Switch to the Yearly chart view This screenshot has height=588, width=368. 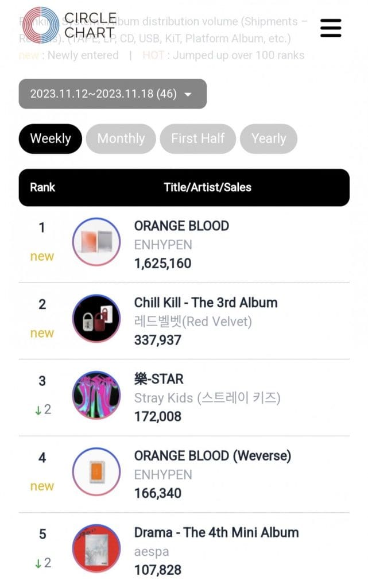[x=269, y=138]
